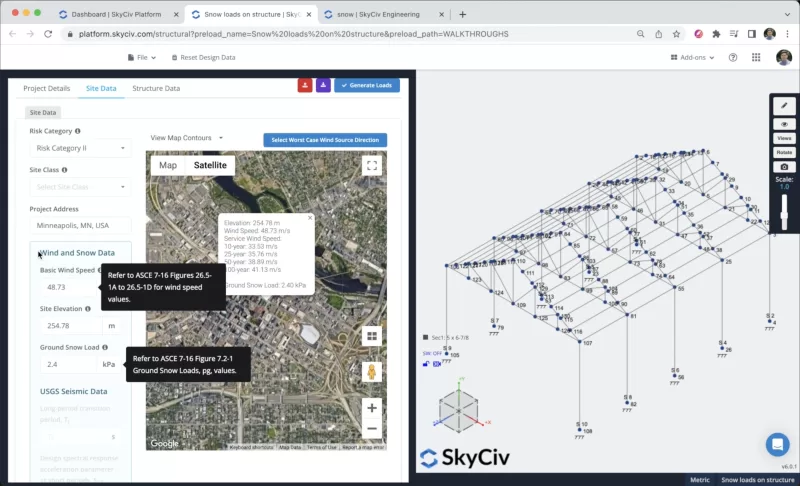Click the Site Class info icon
This screenshot has width=800, height=486.
pyautogui.click(x=64, y=170)
